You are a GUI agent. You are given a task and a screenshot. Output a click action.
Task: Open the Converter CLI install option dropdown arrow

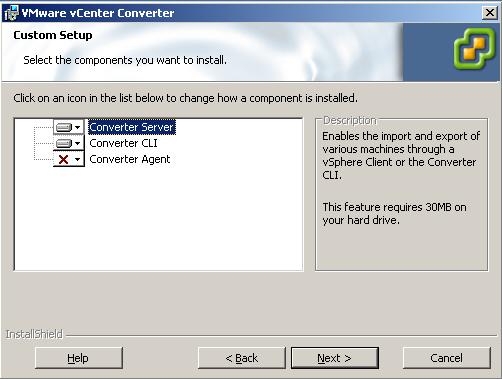point(78,143)
